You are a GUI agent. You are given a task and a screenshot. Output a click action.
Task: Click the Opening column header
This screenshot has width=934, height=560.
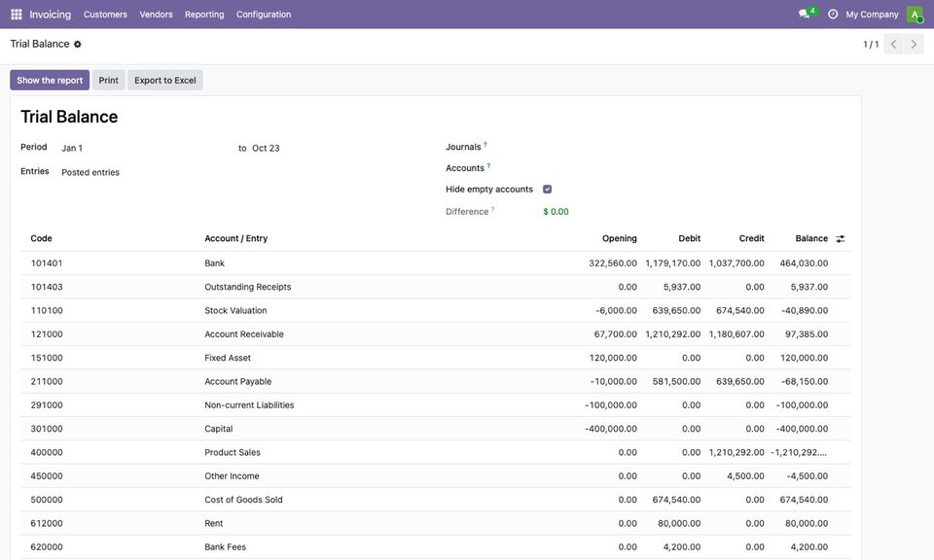pyautogui.click(x=619, y=238)
